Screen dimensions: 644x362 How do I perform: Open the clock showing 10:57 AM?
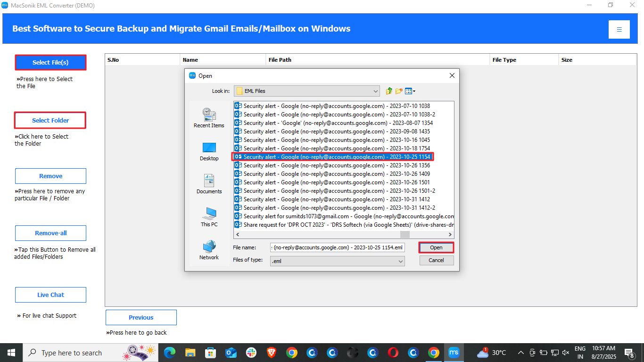click(x=603, y=353)
